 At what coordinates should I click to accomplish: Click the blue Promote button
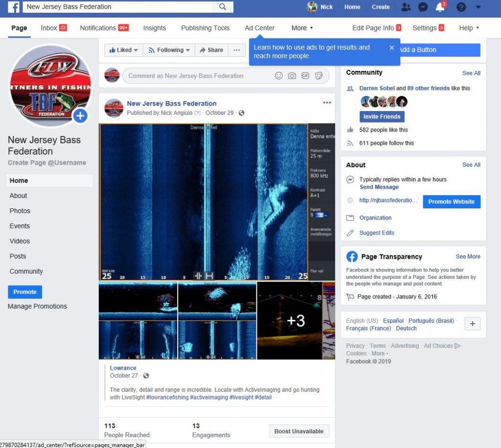25,292
